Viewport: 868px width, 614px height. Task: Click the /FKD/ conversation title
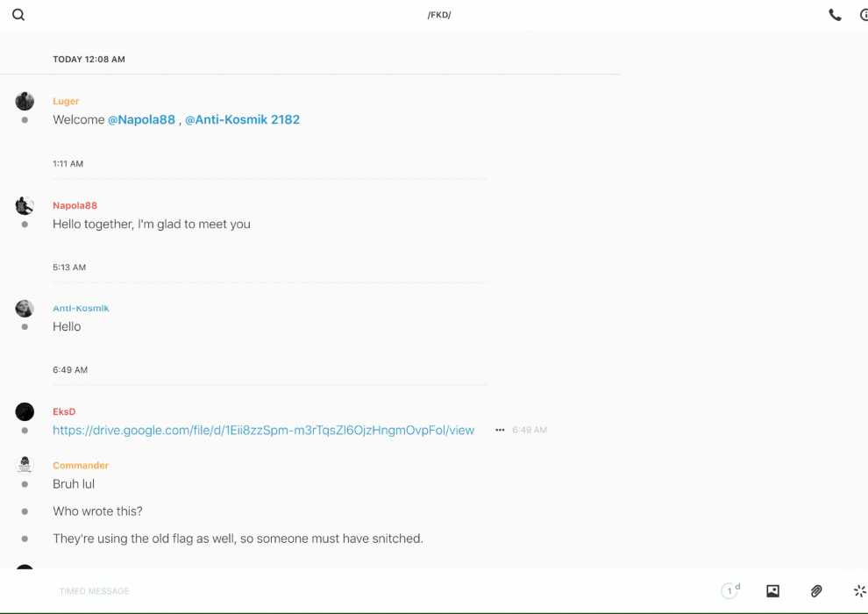[x=438, y=15]
